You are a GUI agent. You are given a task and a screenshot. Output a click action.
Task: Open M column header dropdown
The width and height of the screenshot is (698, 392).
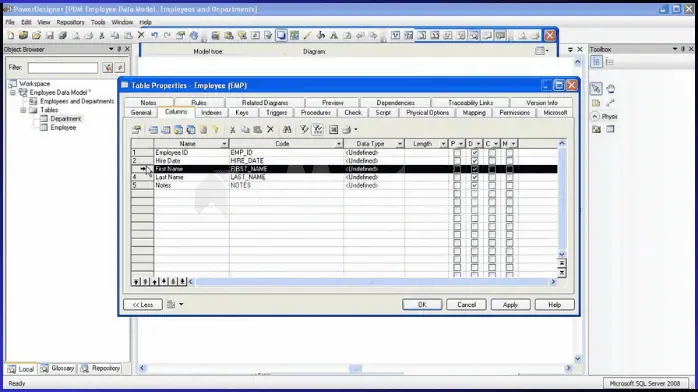[x=513, y=144]
